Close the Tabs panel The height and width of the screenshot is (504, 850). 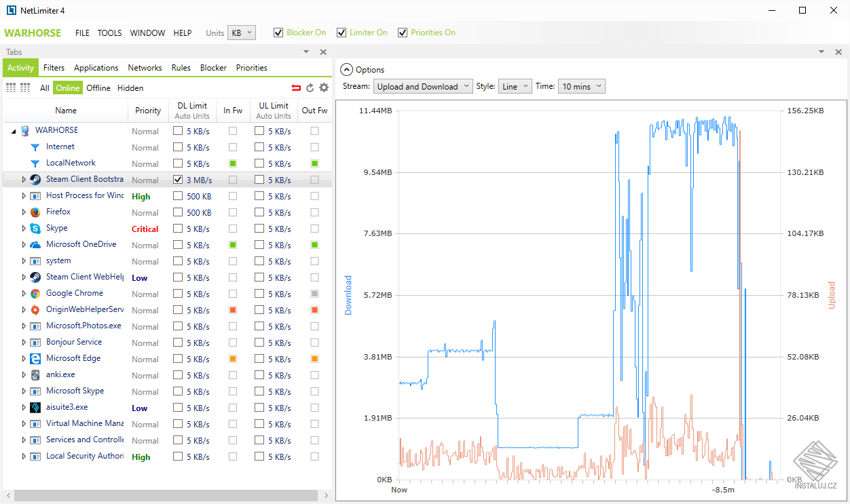pyautogui.click(x=323, y=52)
